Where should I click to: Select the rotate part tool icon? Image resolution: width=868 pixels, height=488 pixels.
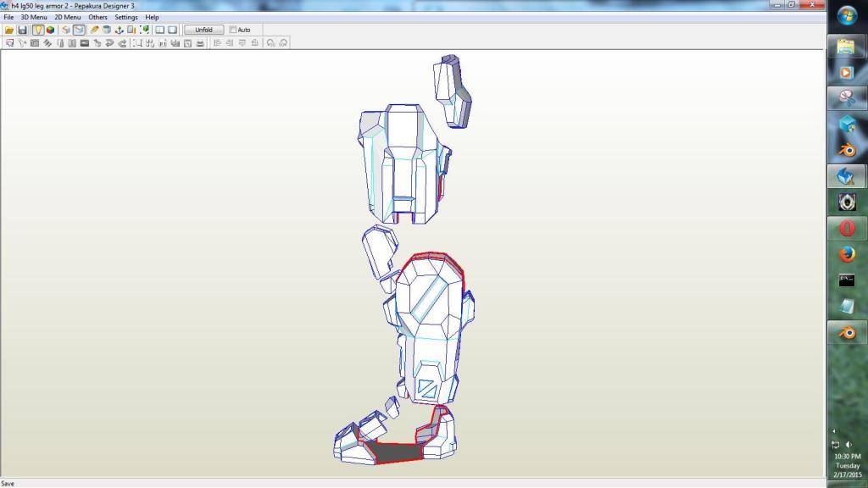tap(22, 42)
